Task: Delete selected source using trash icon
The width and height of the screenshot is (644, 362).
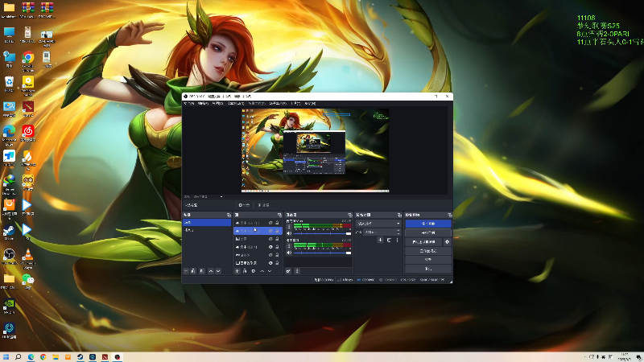Action: [x=245, y=271]
